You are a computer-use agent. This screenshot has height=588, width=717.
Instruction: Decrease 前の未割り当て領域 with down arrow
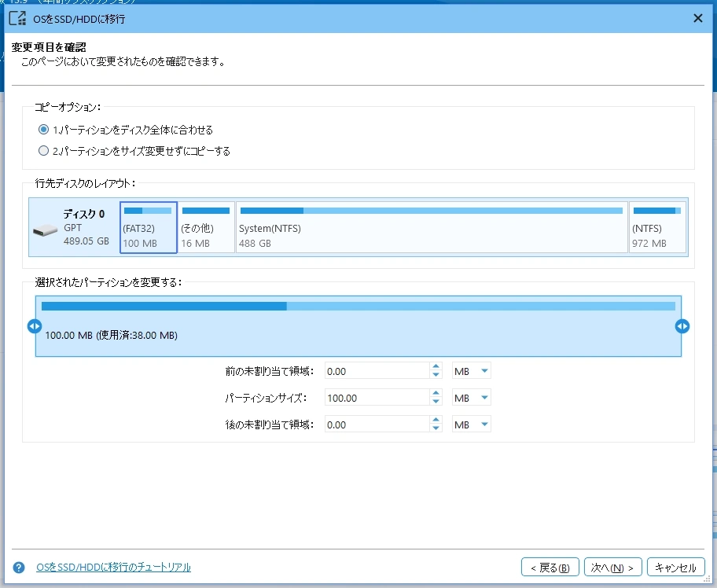[x=436, y=375]
